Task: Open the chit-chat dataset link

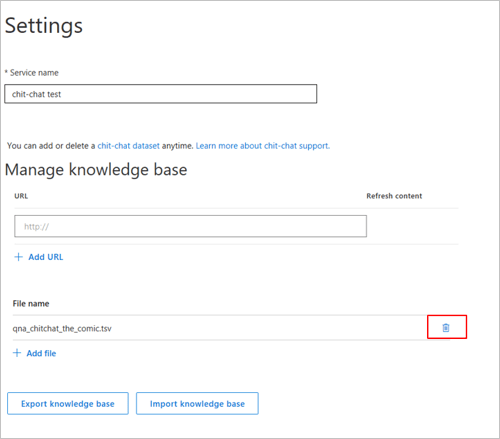Action: coord(128,146)
